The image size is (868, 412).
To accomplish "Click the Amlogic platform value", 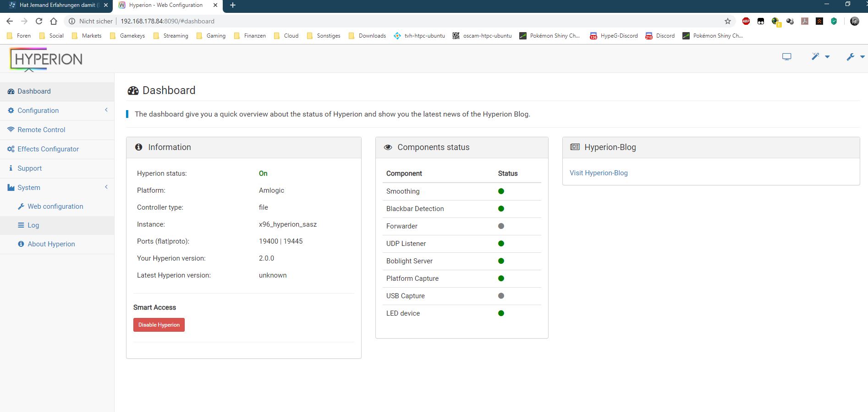I will point(271,190).
